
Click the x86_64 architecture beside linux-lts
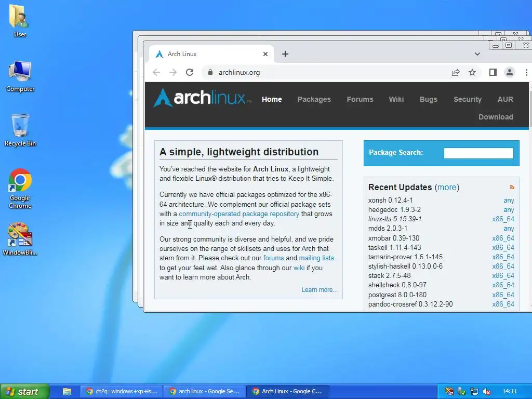[x=503, y=219]
